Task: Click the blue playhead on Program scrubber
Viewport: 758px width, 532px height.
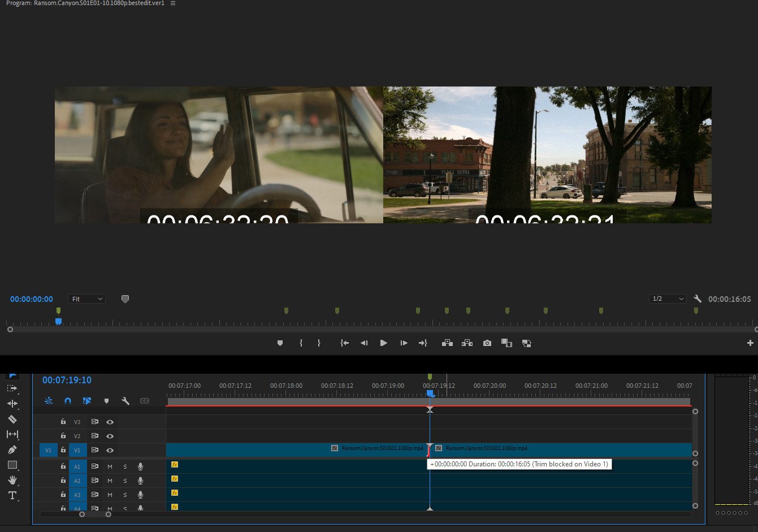Action: click(58, 321)
